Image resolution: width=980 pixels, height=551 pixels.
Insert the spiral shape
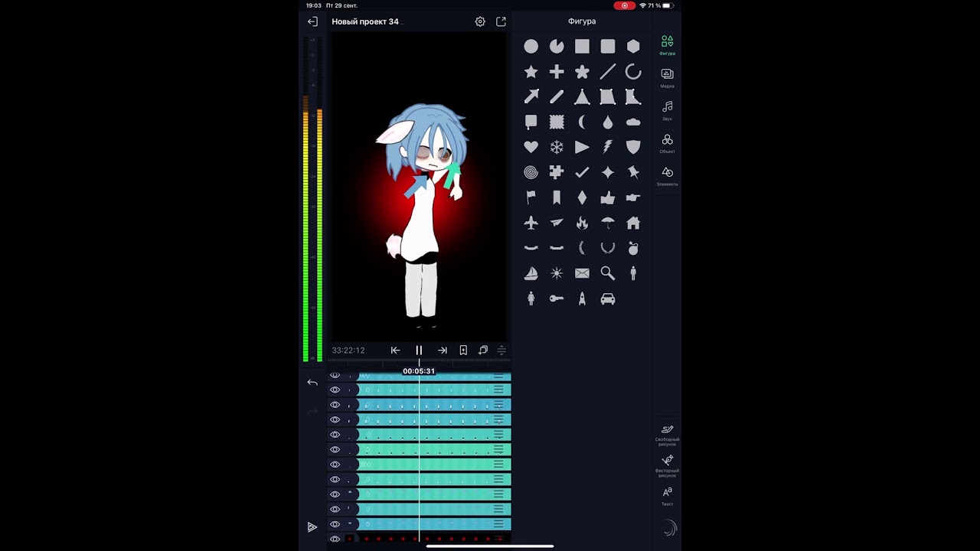click(x=531, y=172)
